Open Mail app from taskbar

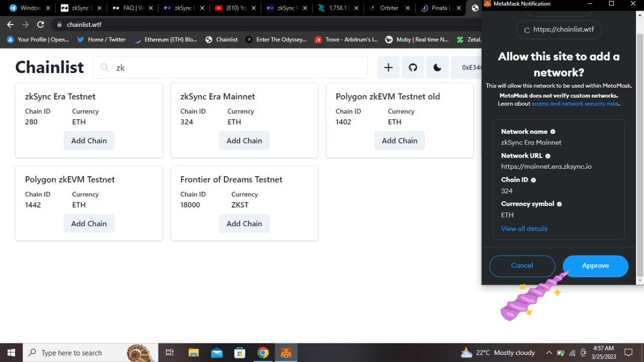[217, 352]
